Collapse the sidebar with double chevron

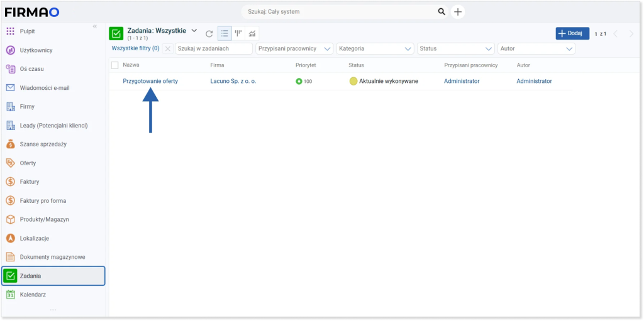tap(95, 26)
